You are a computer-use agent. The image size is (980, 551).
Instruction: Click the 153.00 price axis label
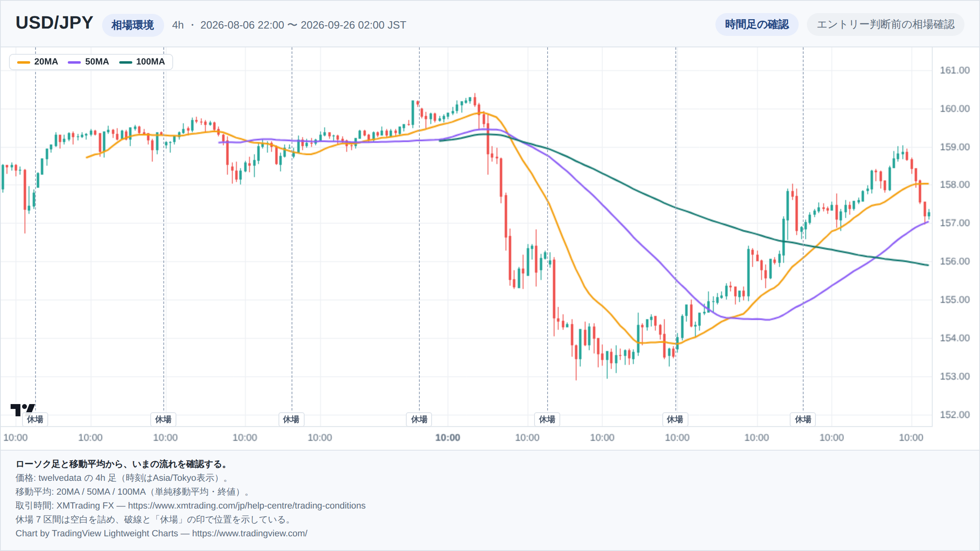tap(955, 376)
